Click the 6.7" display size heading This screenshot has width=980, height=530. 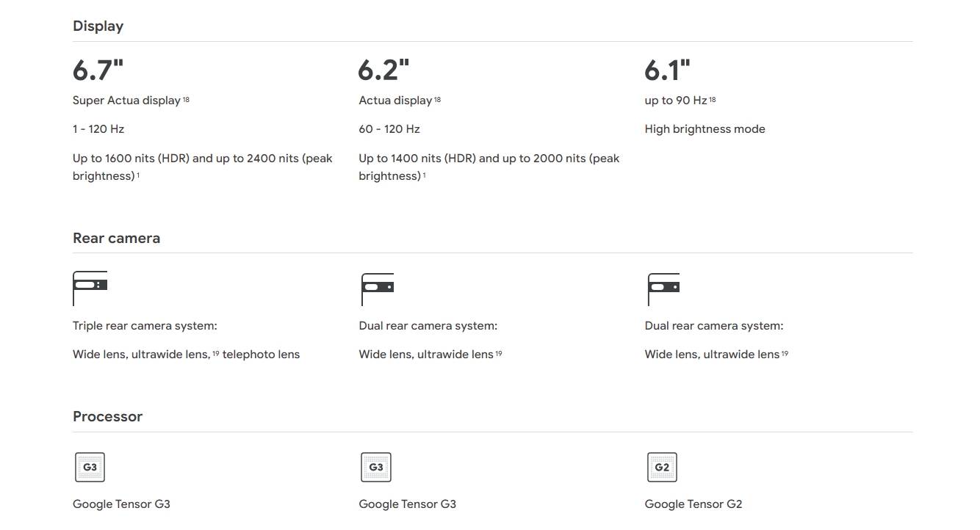[98, 70]
